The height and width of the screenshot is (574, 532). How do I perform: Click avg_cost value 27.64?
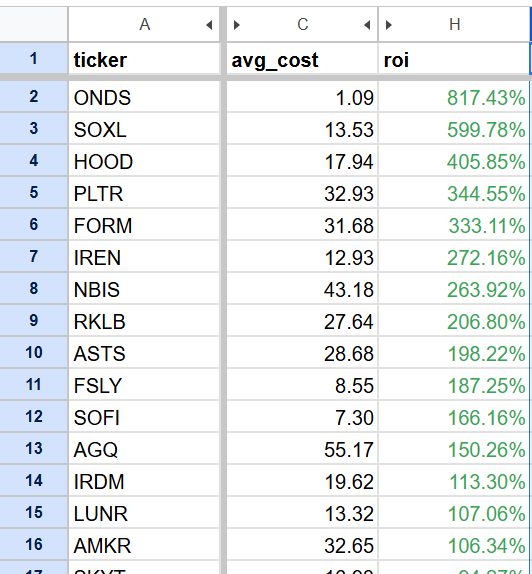pyautogui.click(x=302, y=321)
